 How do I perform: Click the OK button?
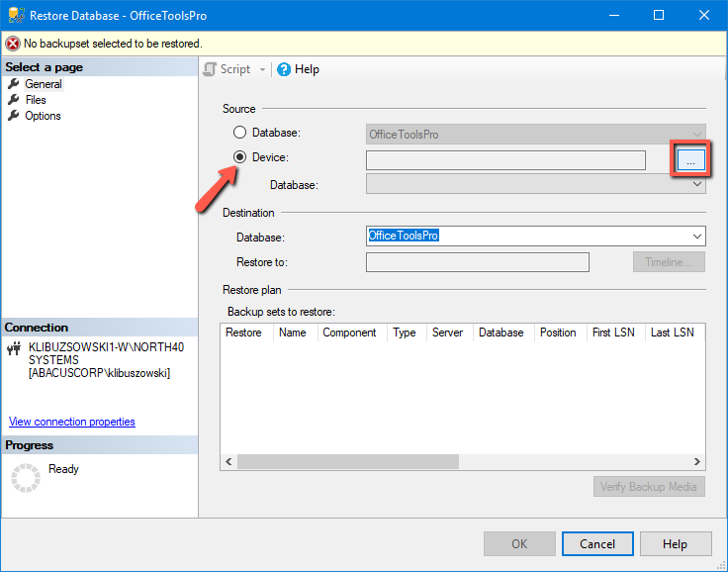519,543
